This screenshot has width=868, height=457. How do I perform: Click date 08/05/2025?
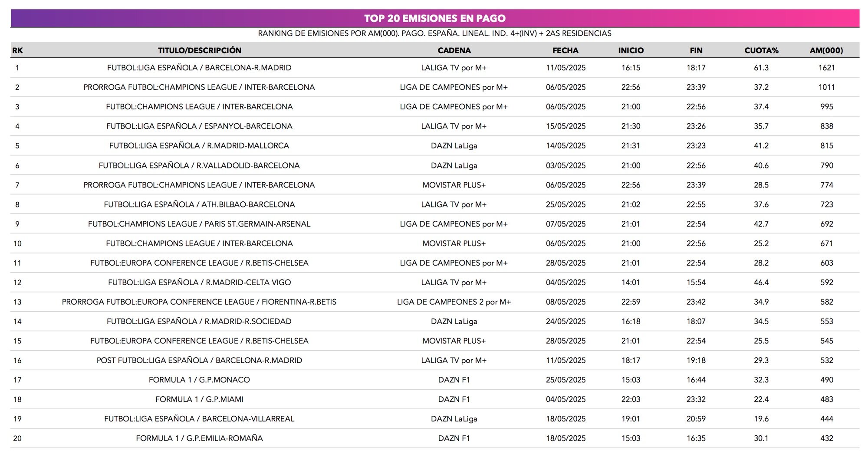[566, 302]
